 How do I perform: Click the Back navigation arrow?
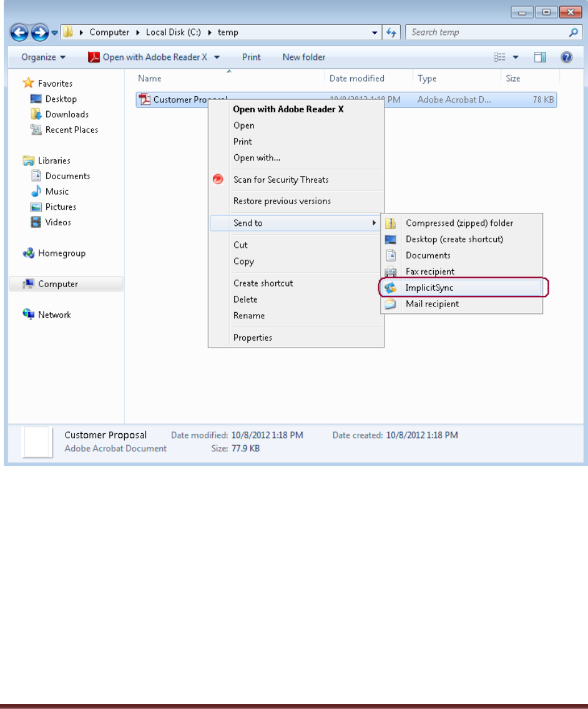tap(19, 32)
